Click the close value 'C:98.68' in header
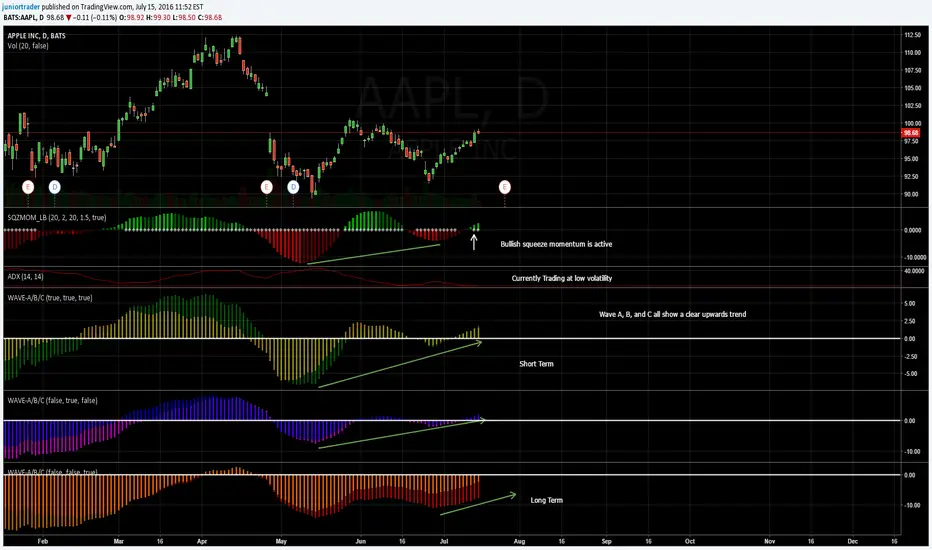 (210, 18)
